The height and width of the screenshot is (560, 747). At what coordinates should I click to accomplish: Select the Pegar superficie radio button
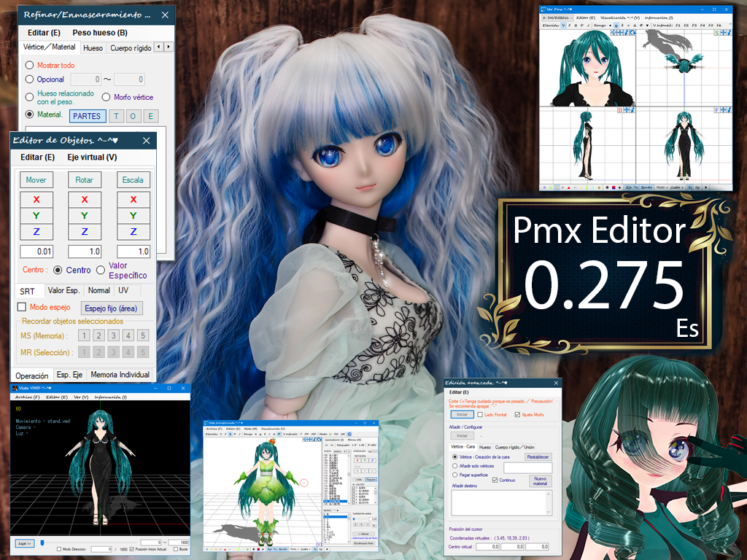(455, 475)
